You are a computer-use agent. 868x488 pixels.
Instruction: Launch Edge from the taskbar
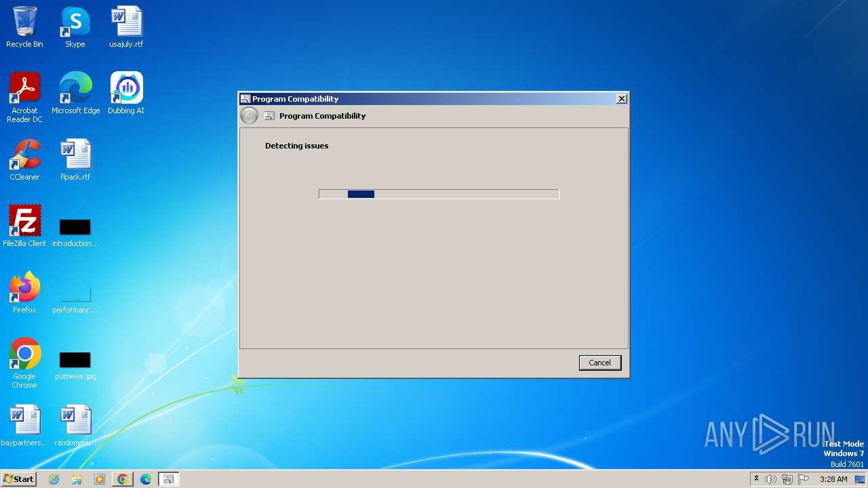click(146, 479)
